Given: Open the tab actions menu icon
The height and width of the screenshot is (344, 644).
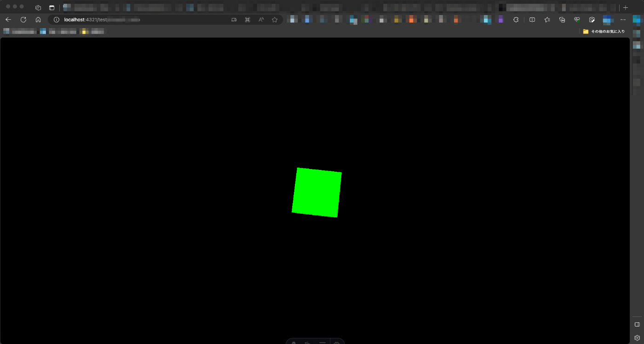Looking at the screenshot, I should (x=52, y=7).
